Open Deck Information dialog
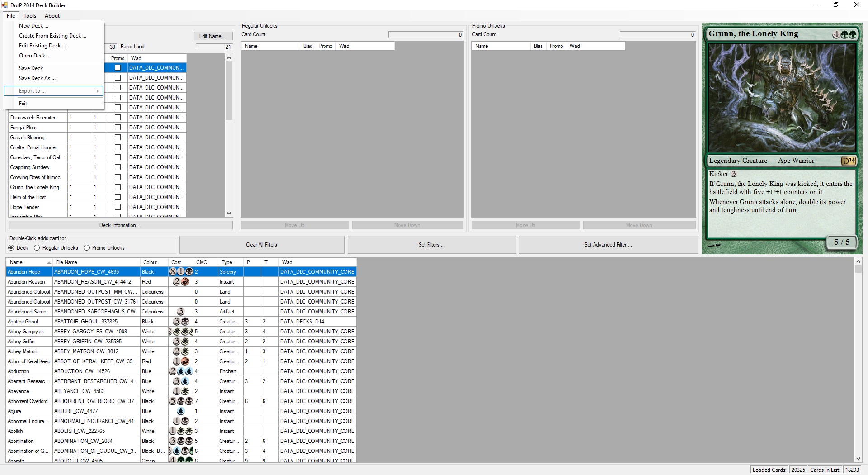Viewport: 868px width, 475px height. click(120, 225)
